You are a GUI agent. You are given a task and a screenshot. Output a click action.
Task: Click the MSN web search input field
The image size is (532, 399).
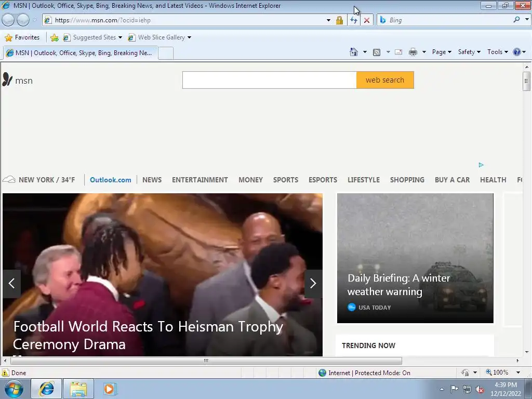[x=270, y=80]
